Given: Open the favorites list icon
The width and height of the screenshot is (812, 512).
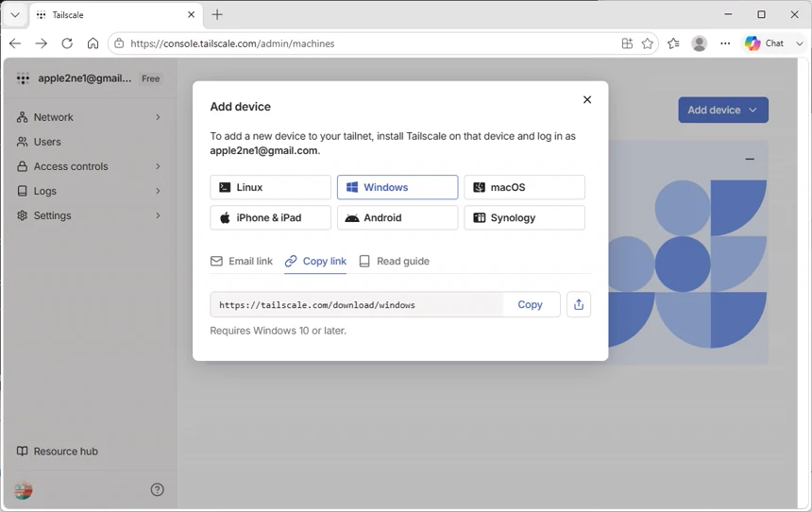Looking at the screenshot, I should 673,43.
